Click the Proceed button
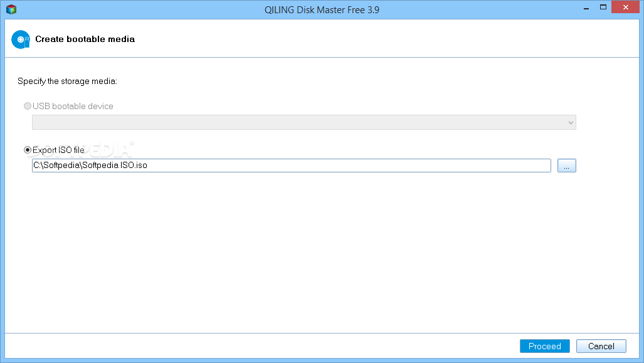 tap(544, 346)
